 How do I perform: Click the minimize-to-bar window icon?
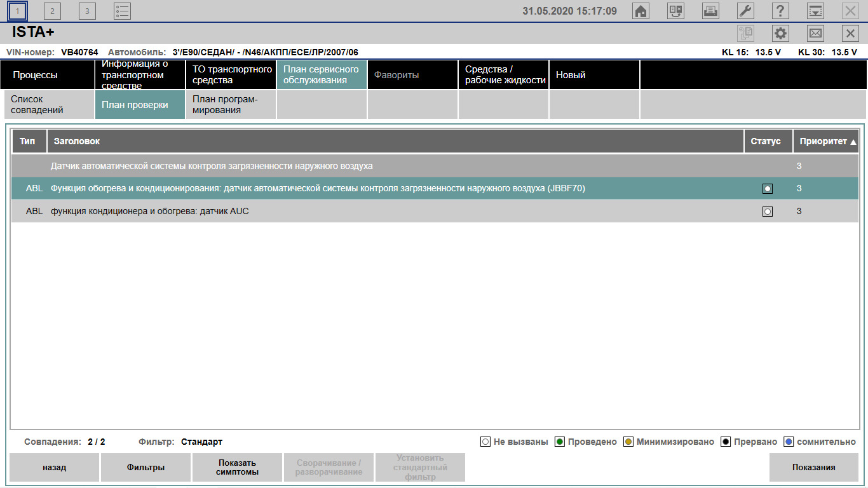click(x=815, y=11)
